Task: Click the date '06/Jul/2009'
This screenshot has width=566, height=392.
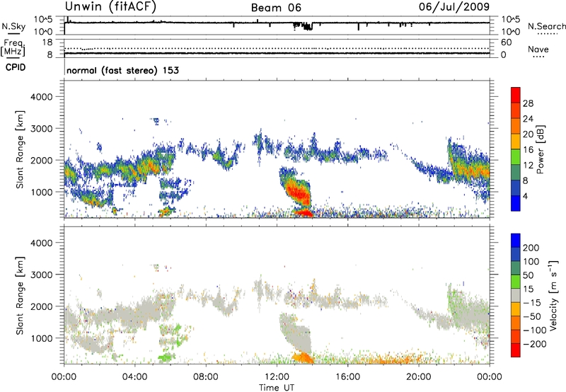Action: 454,6
